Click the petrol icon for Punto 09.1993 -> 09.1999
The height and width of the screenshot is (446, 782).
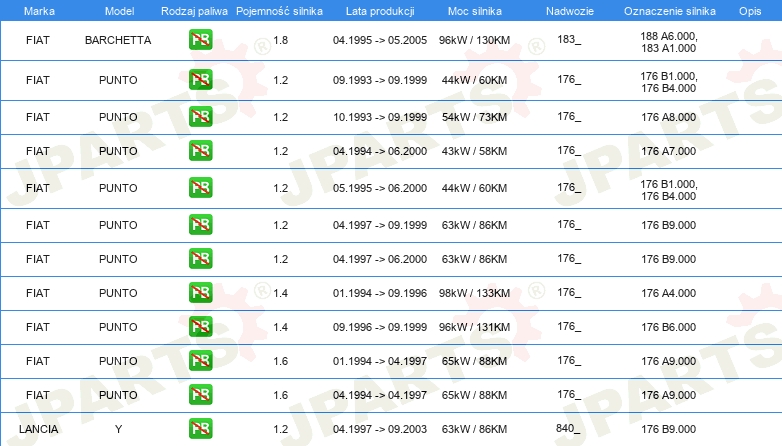200,80
